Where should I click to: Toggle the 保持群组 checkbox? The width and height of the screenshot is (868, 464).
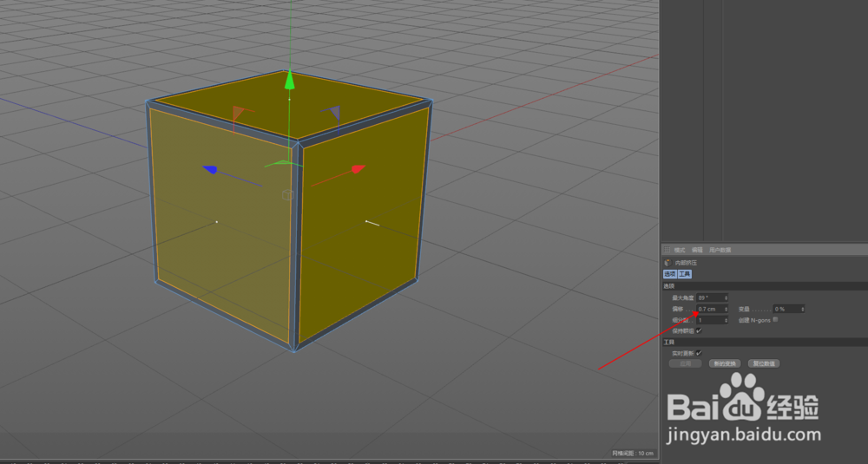click(699, 330)
